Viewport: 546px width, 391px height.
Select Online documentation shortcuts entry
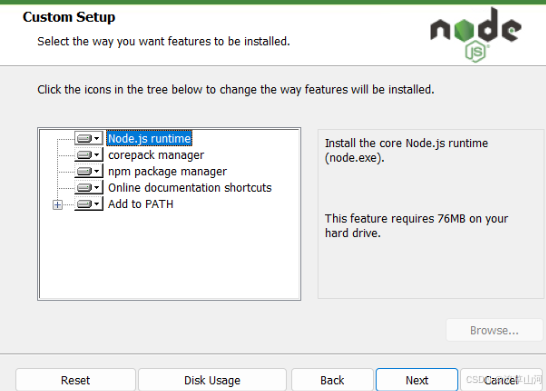(x=190, y=188)
